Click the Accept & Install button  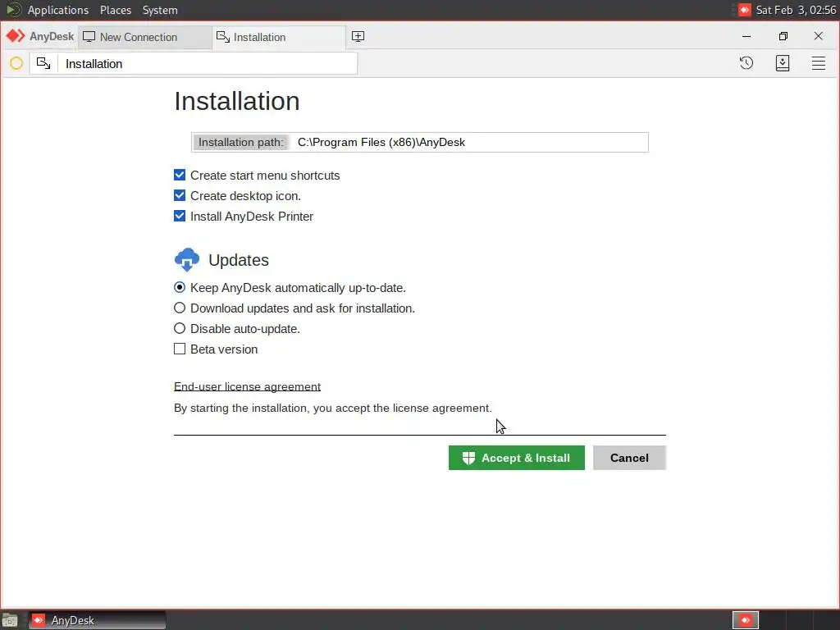[517, 458]
